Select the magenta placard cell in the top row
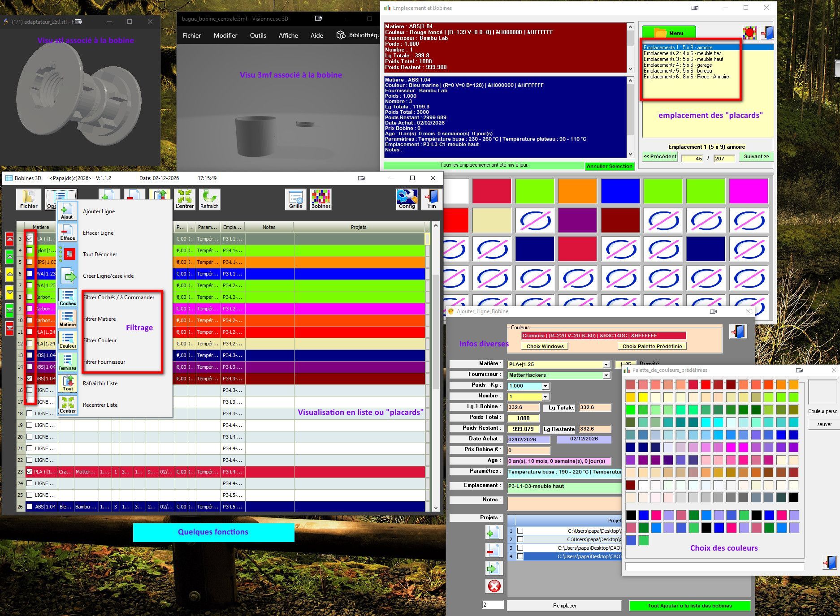Viewport: 840px width, 616px height. (x=748, y=191)
